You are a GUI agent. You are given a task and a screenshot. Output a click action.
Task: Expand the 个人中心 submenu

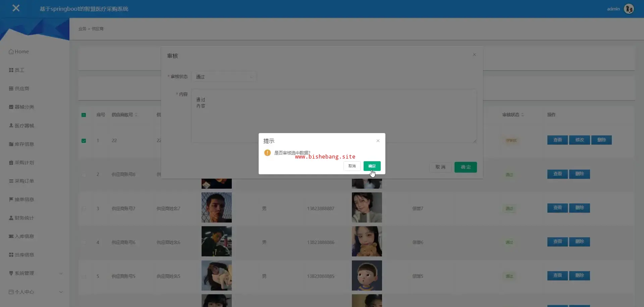tap(61, 292)
